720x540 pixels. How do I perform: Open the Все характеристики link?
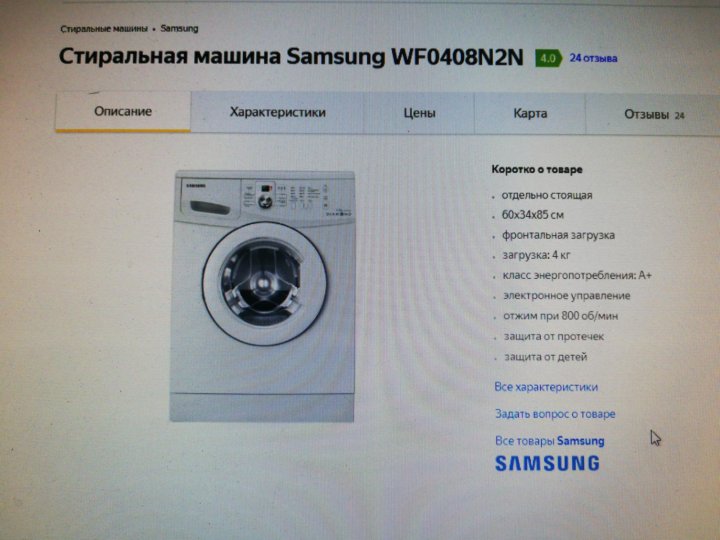pyautogui.click(x=546, y=387)
